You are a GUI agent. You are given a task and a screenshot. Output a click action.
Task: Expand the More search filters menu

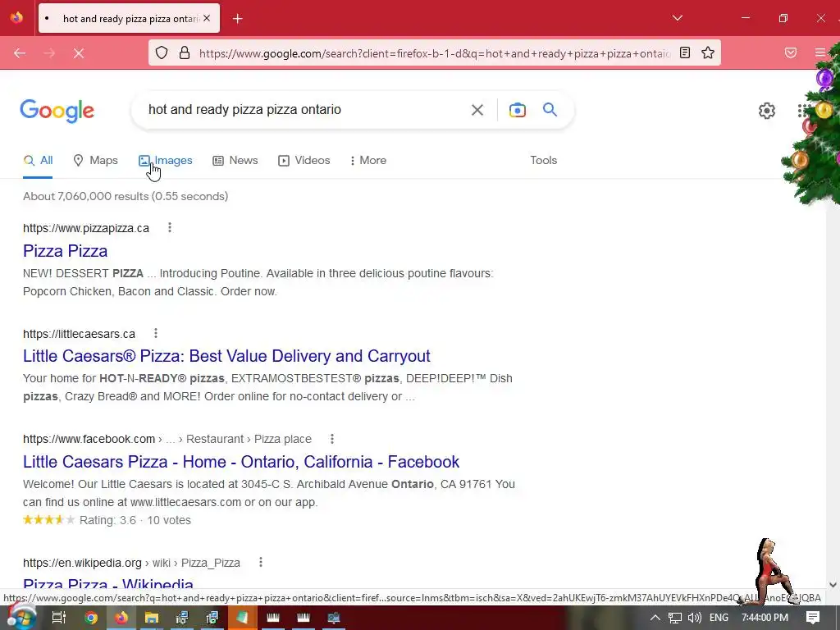(368, 160)
